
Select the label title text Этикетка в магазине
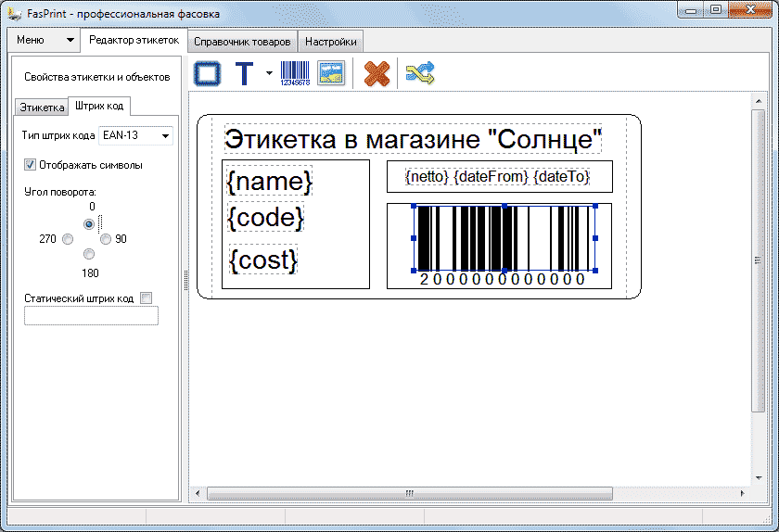tap(413, 139)
